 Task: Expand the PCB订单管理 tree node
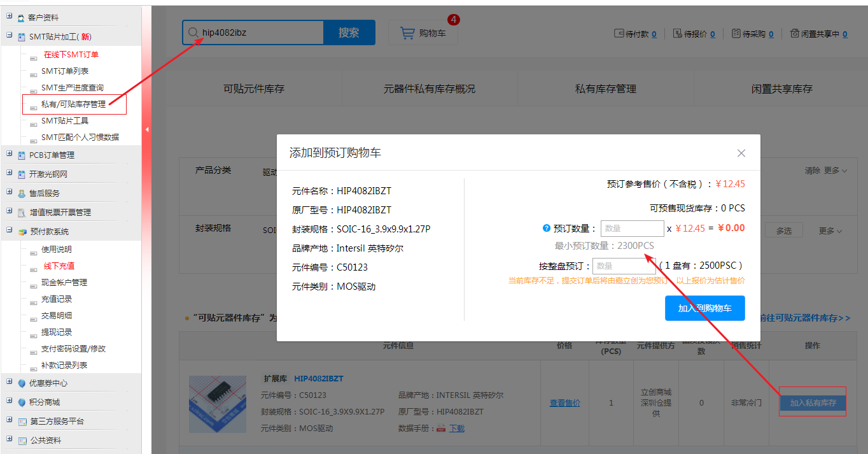click(x=10, y=154)
